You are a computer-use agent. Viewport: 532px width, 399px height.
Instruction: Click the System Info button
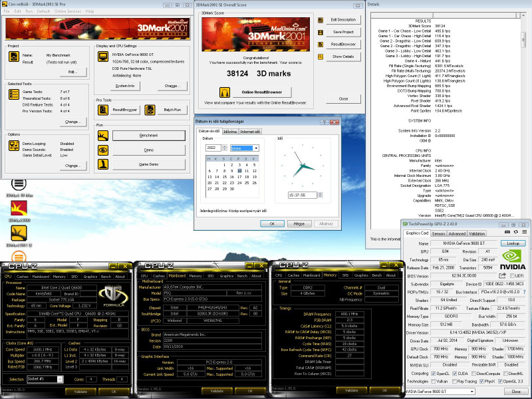pos(125,86)
